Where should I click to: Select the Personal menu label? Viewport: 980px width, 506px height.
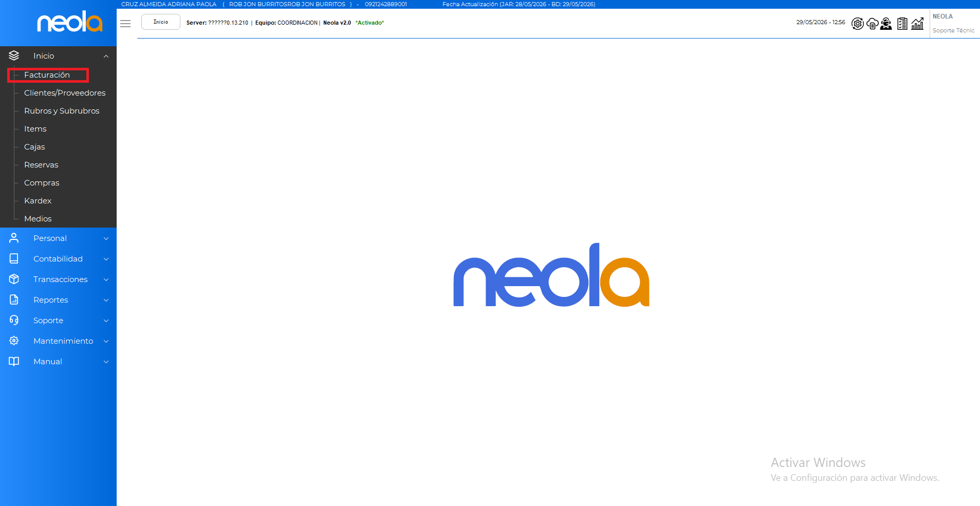(x=50, y=238)
